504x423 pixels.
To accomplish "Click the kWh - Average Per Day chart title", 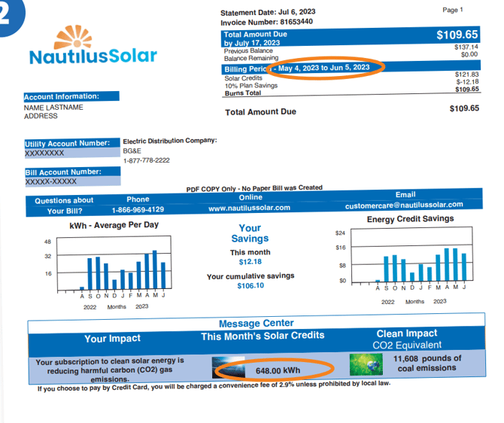I will [x=114, y=225].
